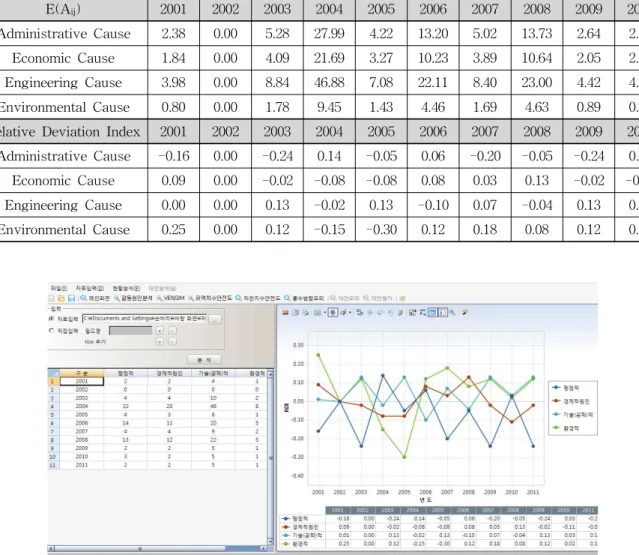The image size is (639, 555).
Task: Select the 2004 cell in the data grid
Action: pos(82,406)
